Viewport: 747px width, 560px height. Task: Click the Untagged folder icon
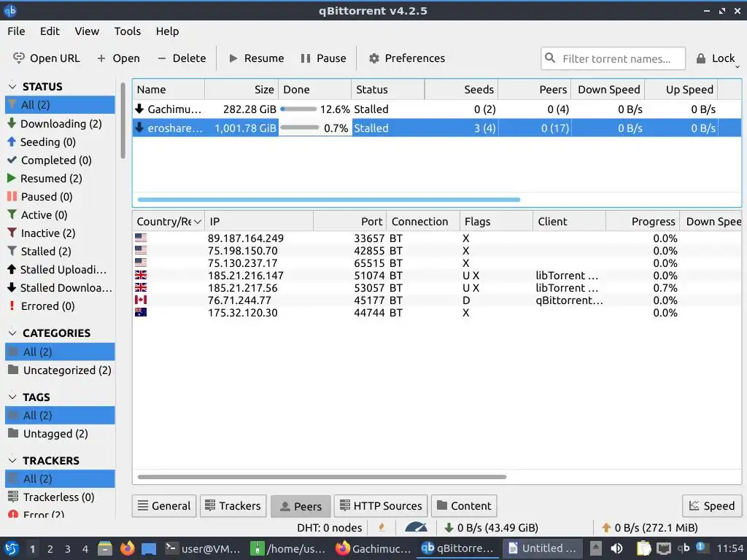[13, 433]
